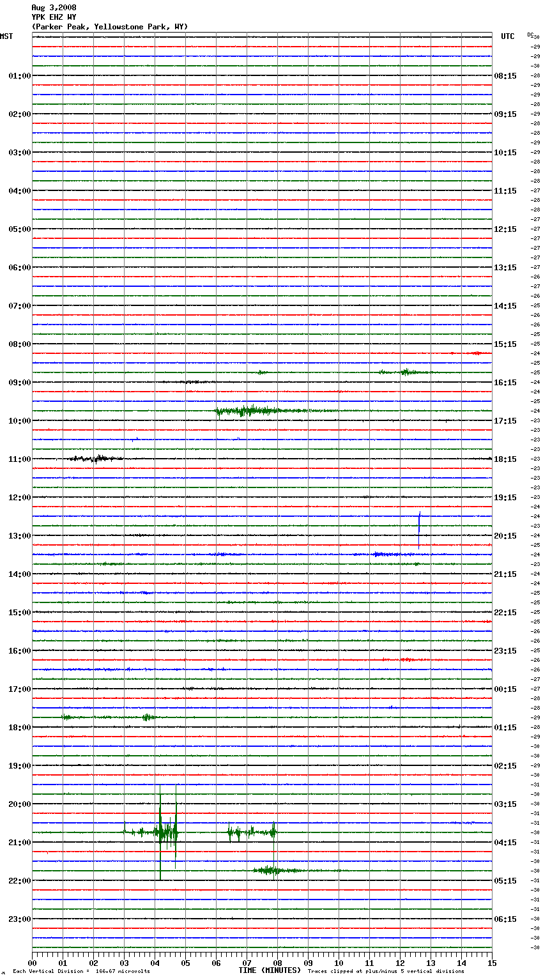Image resolution: width=543 pixels, height=980 pixels.
Task: Select the "09:00" MST row label
Action: point(20,383)
